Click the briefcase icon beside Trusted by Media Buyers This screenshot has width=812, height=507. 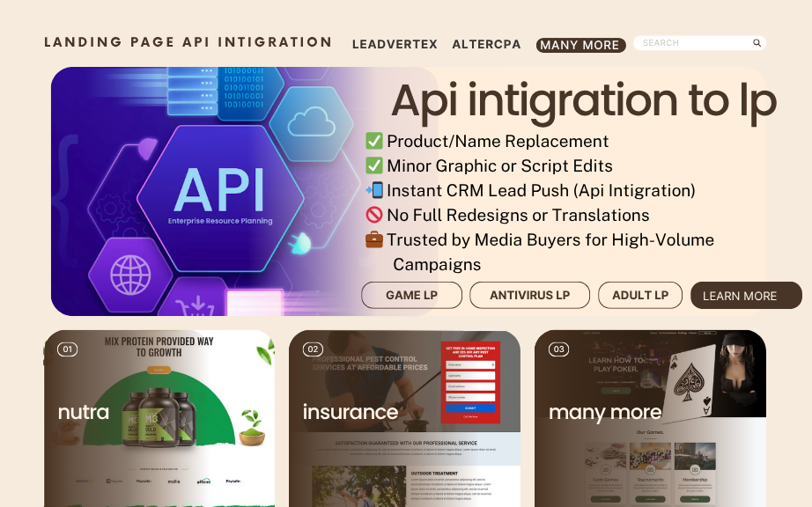[x=374, y=239]
